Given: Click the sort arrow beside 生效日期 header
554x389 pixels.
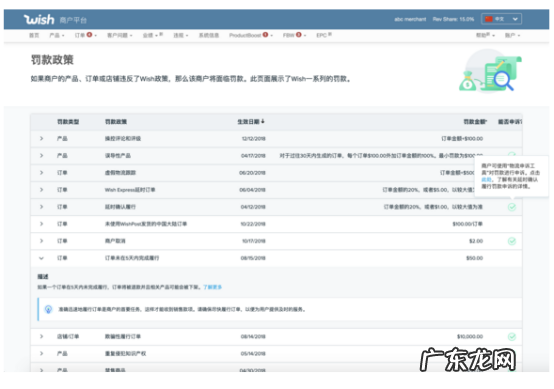Looking at the screenshot, I should pos(263,122).
